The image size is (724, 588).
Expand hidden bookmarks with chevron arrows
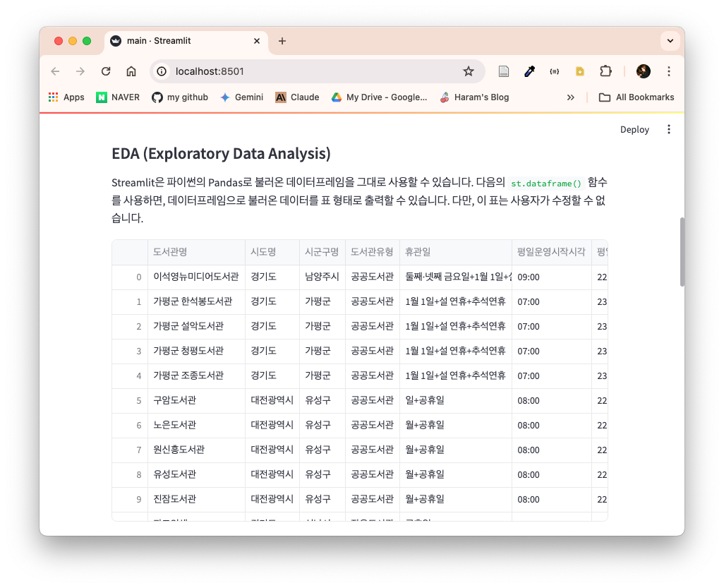click(571, 97)
